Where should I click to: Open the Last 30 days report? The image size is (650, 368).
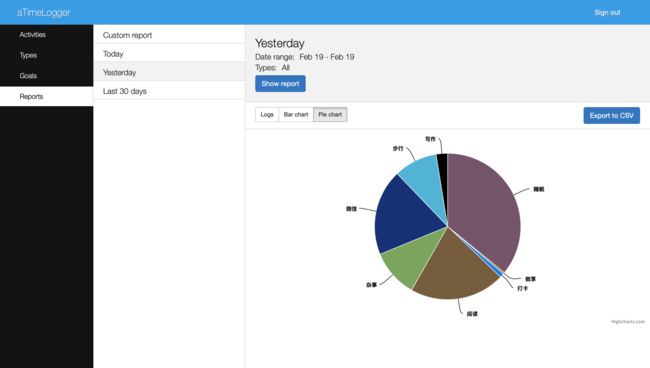tap(169, 91)
